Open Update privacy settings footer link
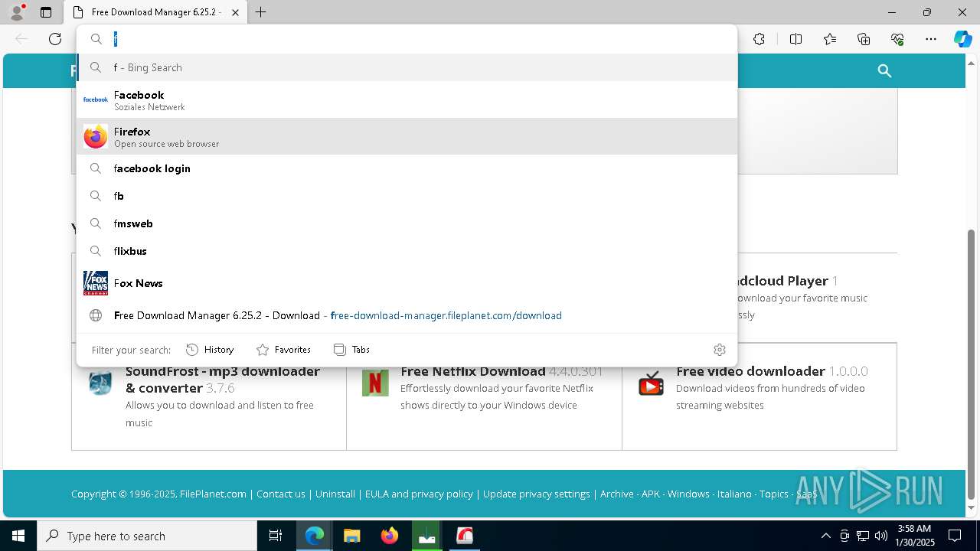This screenshot has width=980, height=551. 537,494
